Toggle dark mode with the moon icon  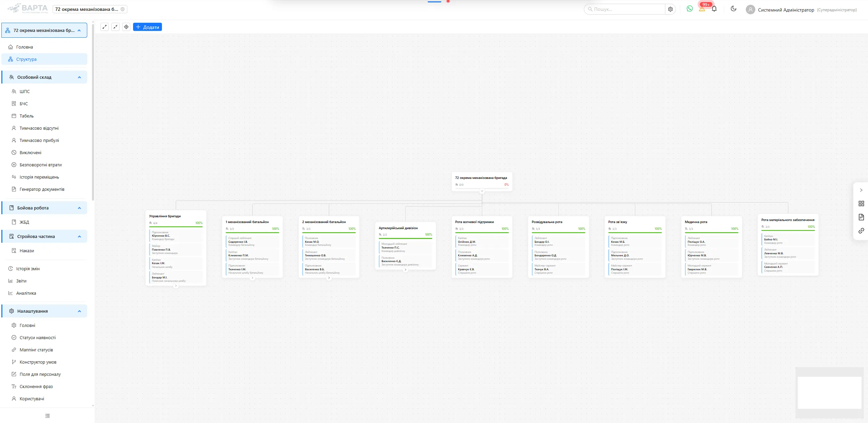pos(733,9)
